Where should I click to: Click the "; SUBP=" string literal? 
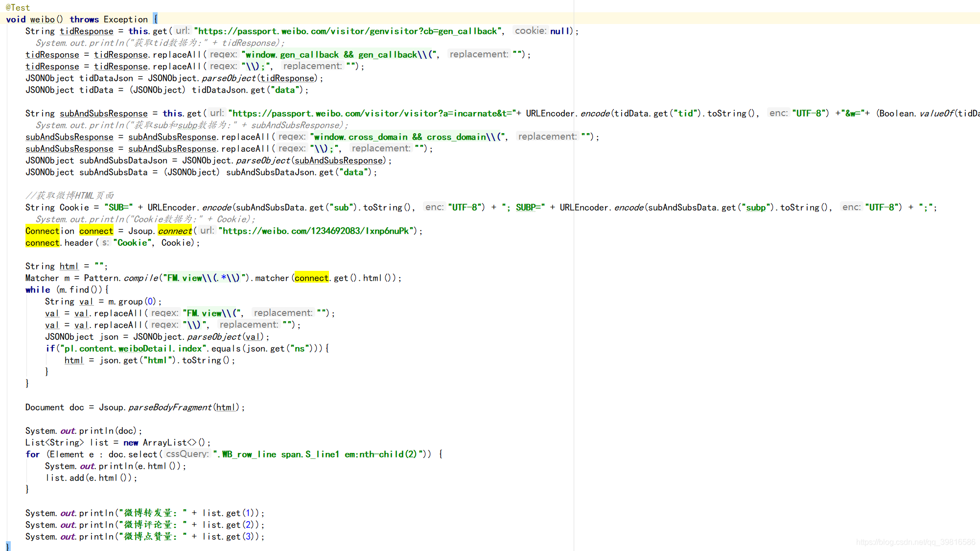coord(523,207)
